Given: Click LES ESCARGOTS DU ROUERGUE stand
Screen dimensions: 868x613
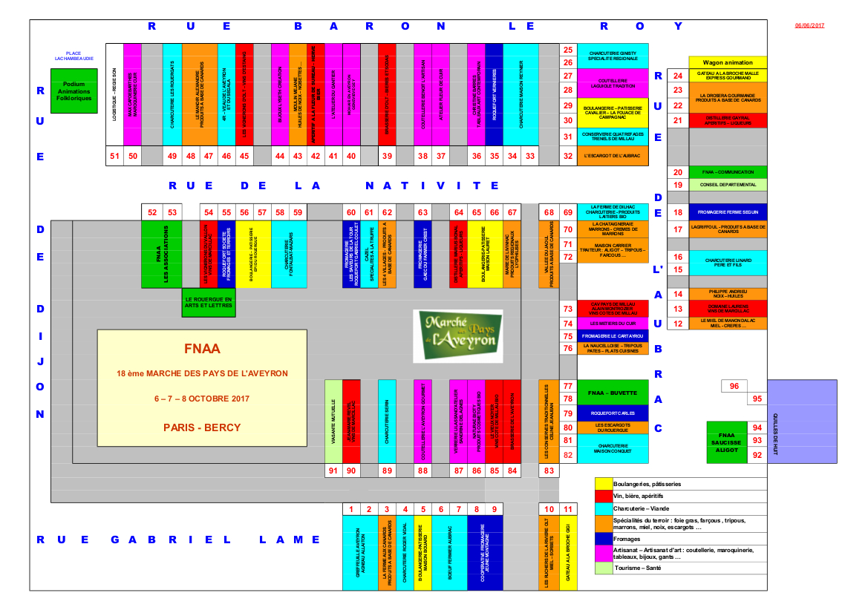Looking at the screenshot, I should 613,427.
